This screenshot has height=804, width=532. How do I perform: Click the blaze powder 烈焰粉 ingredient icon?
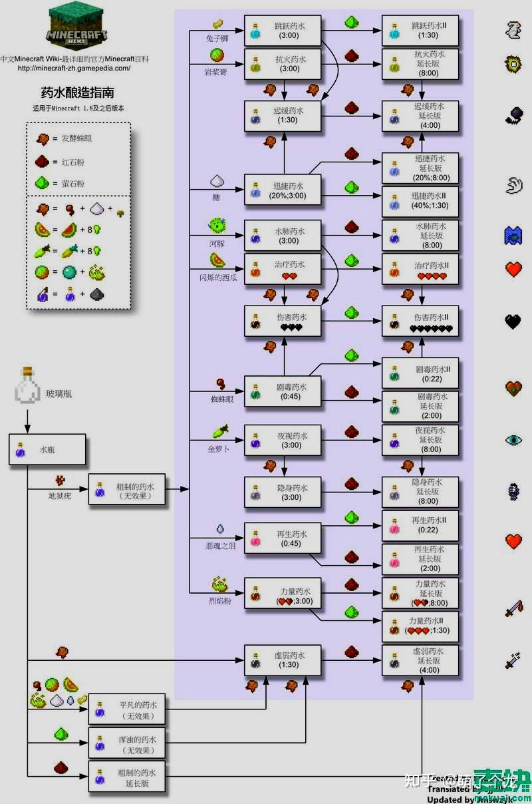coord(219,584)
